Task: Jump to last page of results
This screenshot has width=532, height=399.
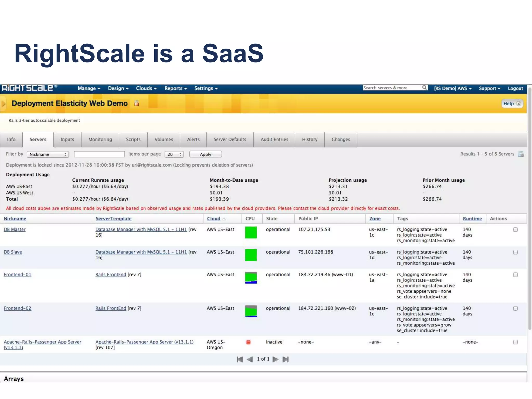Action: pyautogui.click(x=285, y=359)
